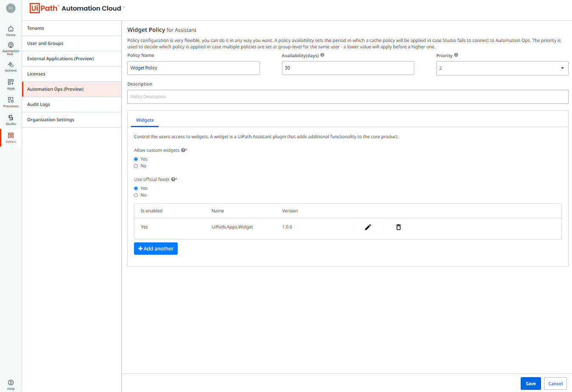Screen dimensions: 572x392
Task: Open the Apps sidebar icon
Action: (x=11, y=84)
